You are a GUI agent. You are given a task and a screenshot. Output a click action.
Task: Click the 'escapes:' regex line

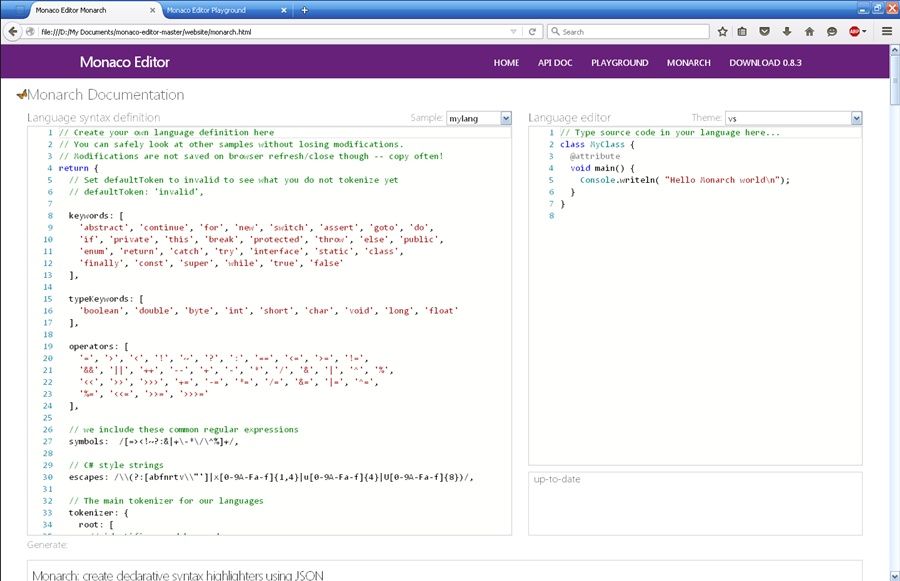(271, 477)
